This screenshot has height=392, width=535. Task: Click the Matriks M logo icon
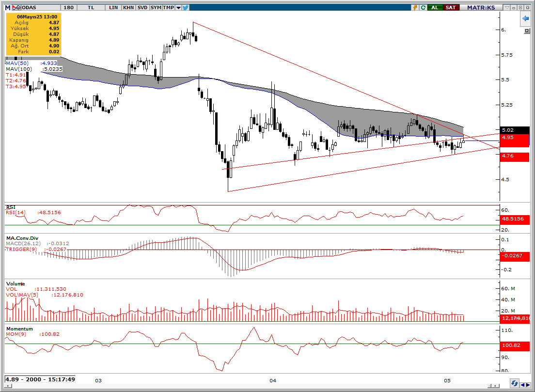tap(7, 7)
